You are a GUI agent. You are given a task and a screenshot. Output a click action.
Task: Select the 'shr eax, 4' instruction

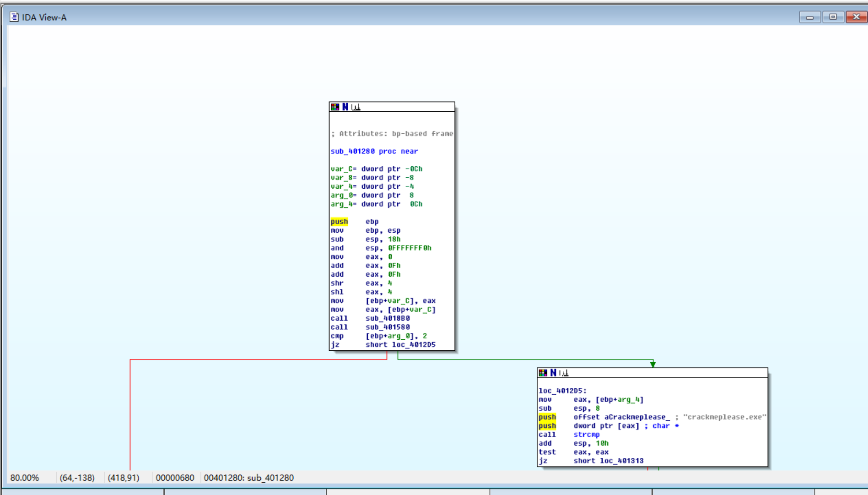point(361,283)
